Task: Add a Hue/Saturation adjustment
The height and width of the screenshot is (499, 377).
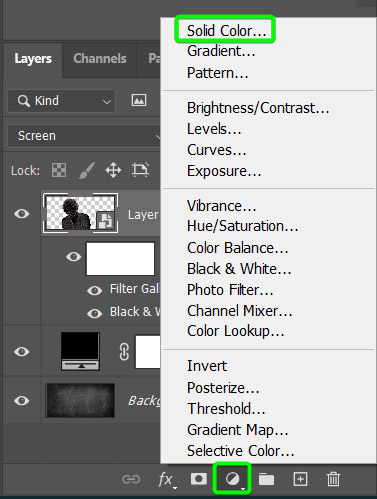Action: tap(242, 226)
